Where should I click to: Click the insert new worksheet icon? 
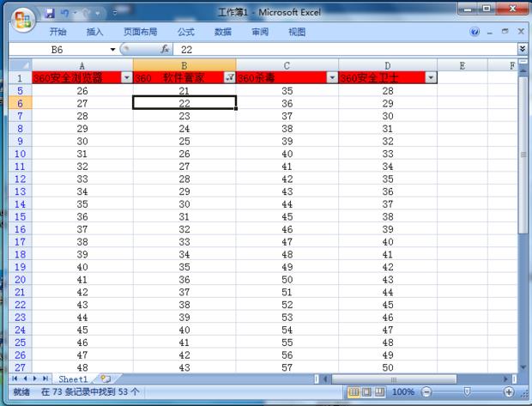pos(106,379)
